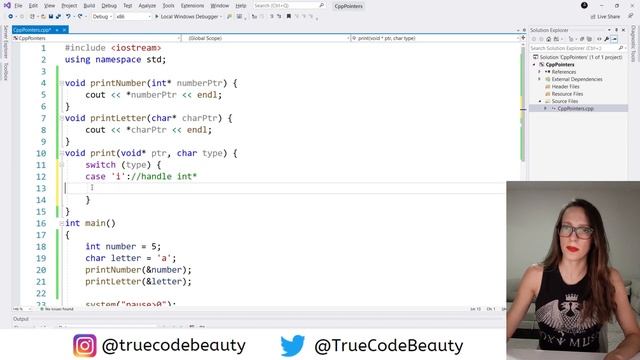Open the Debug configuration dropdown

(101, 16)
